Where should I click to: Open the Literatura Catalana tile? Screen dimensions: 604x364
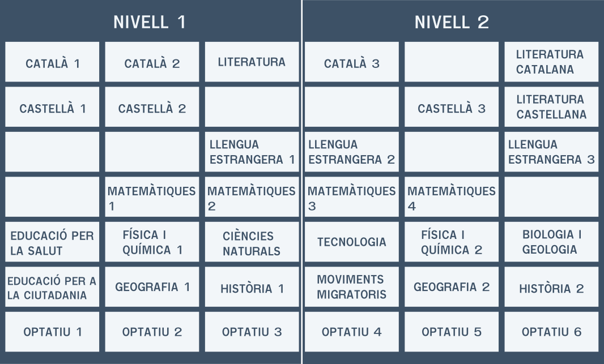click(x=551, y=62)
